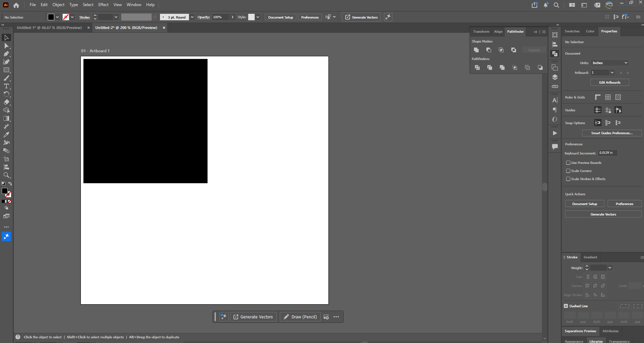Toggle the Dashed Line checkbox
This screenshot has width=644, height=343.
(566, 306)
